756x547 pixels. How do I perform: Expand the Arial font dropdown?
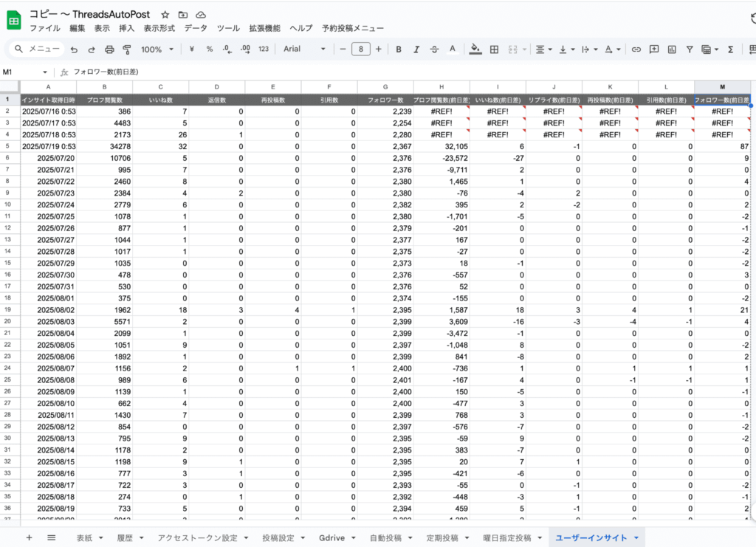click(x=303, y=49)
